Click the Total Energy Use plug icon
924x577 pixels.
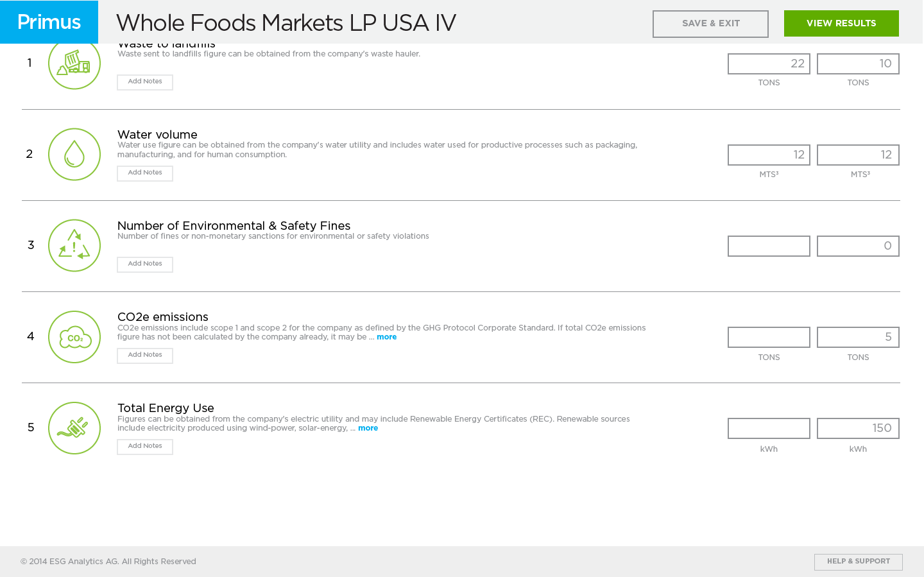click(x=74, y=428)
